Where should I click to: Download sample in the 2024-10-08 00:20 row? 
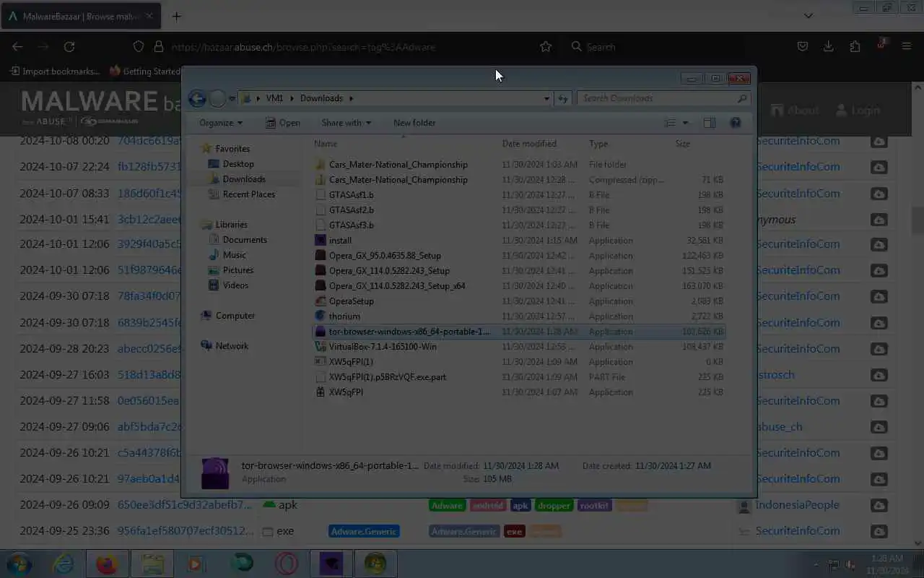point(879,141)
